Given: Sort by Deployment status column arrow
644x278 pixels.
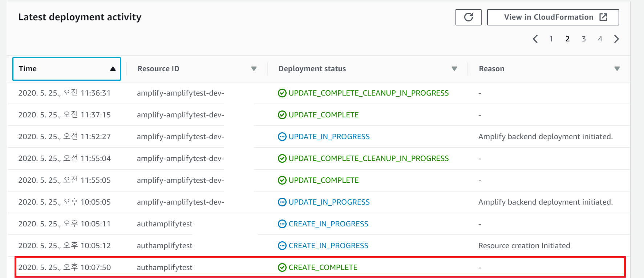Looking at the screenshot, I should pyautogui.click(x=454, y=69).
